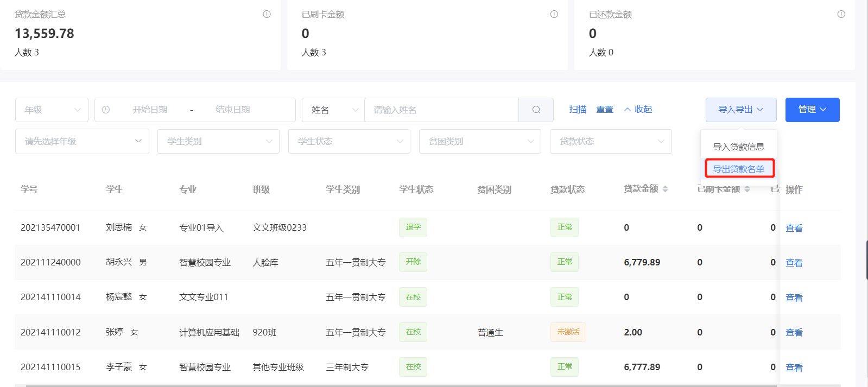Click the 扫描 link
The width and height of the screenshot is (868, 387).
pos(578,109)
